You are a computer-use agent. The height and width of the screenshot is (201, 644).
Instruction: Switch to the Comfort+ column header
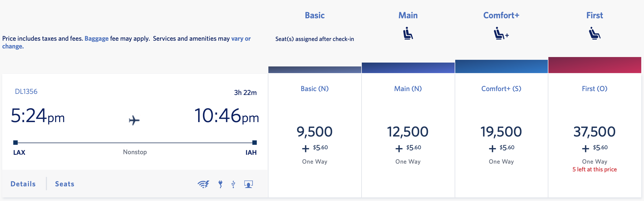pos(501,16)
